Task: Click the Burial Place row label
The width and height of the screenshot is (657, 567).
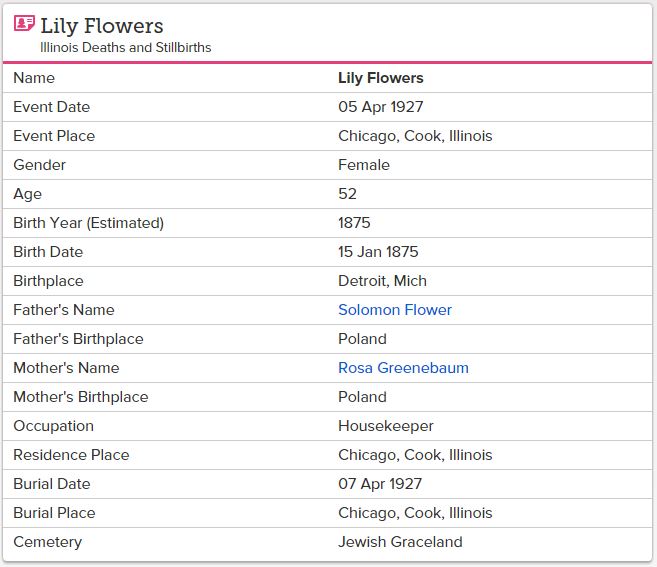Action: point(54,513)
